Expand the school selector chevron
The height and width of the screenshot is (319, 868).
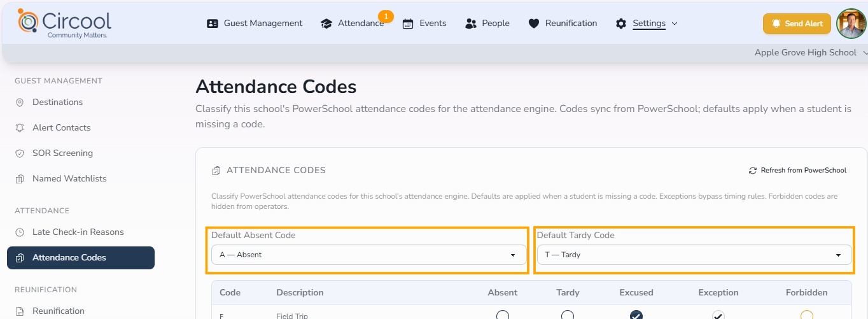[x=864, y=53]
